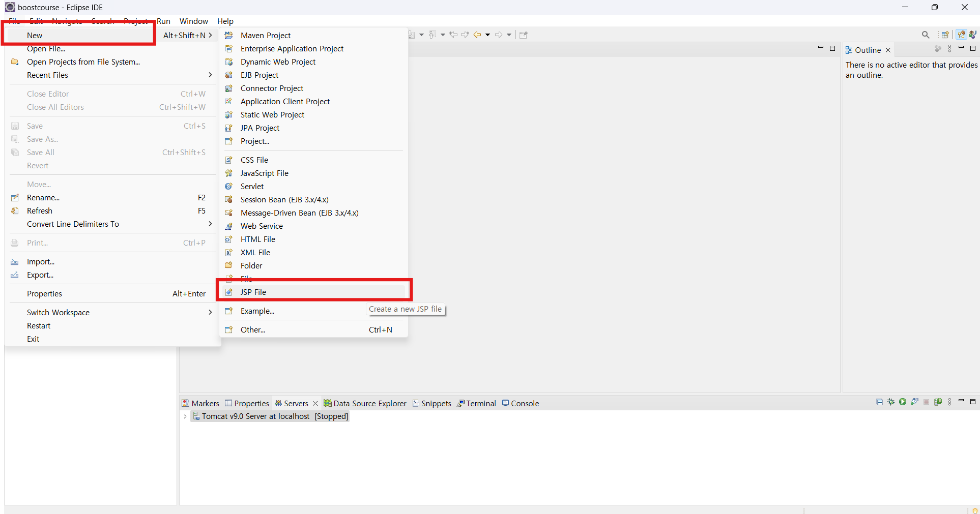The image size is (980, 514).
Task: Open the Outline view three-dot menu
Action: (x=949, y=49)
